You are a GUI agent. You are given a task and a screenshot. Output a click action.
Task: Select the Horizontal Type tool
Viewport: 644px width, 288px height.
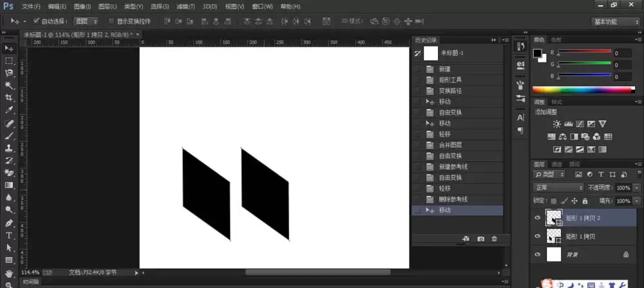[x=8, y=235]
